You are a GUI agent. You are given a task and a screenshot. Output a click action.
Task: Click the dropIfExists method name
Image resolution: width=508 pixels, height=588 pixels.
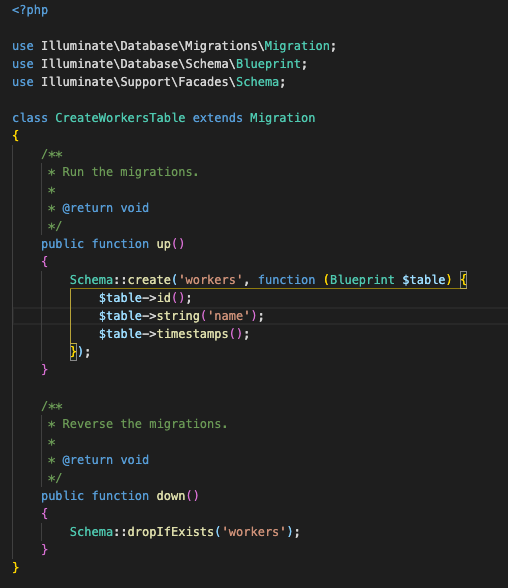171,532
